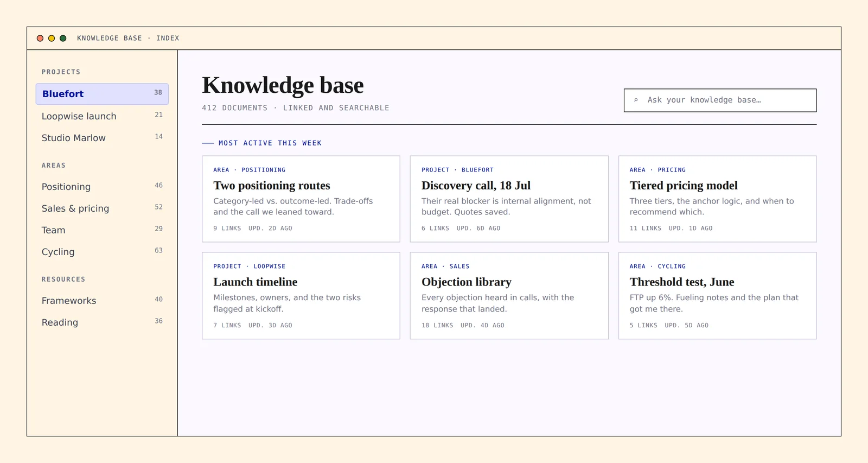
Task: Open the Launch timeline card
Action: pos(301,296)
